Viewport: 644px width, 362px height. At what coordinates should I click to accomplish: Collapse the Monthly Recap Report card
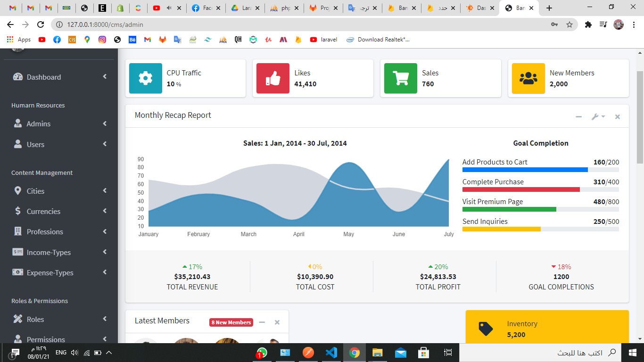pos(578,116)
